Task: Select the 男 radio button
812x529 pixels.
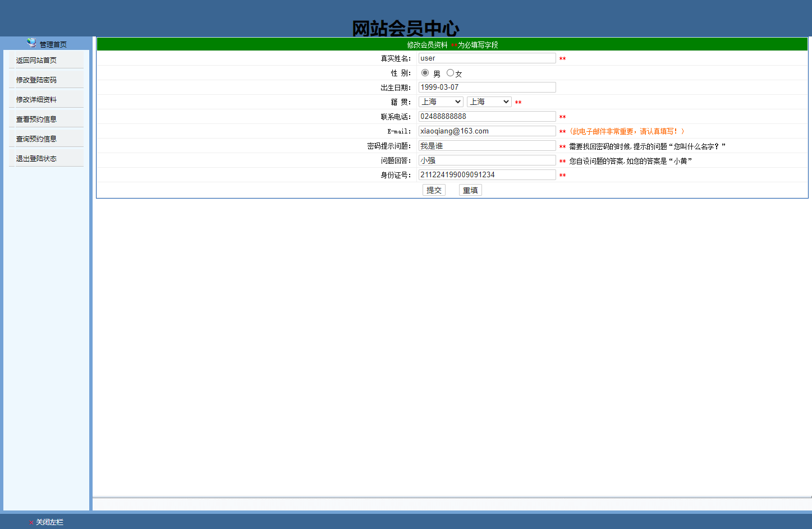Action: [x=425, y=73]
